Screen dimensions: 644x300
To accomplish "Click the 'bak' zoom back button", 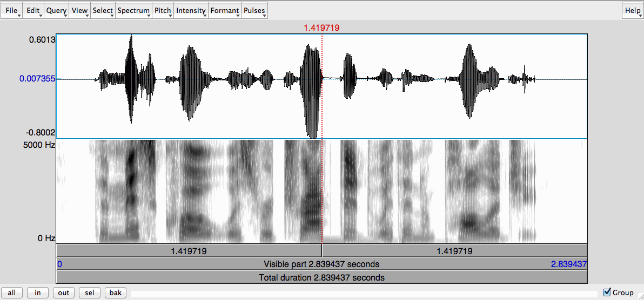I will tap(116, 293).
